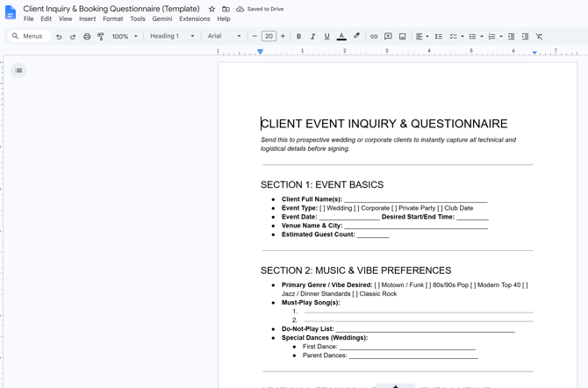
Task: Open the Heading 1 style dropdown
Action: click(x=172, y=36)
